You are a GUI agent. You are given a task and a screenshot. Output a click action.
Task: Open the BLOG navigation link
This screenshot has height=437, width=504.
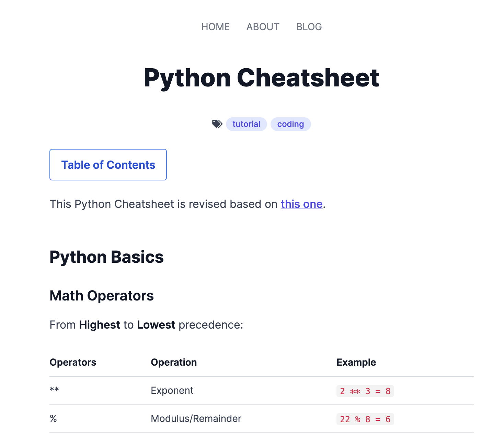(309, 27)
